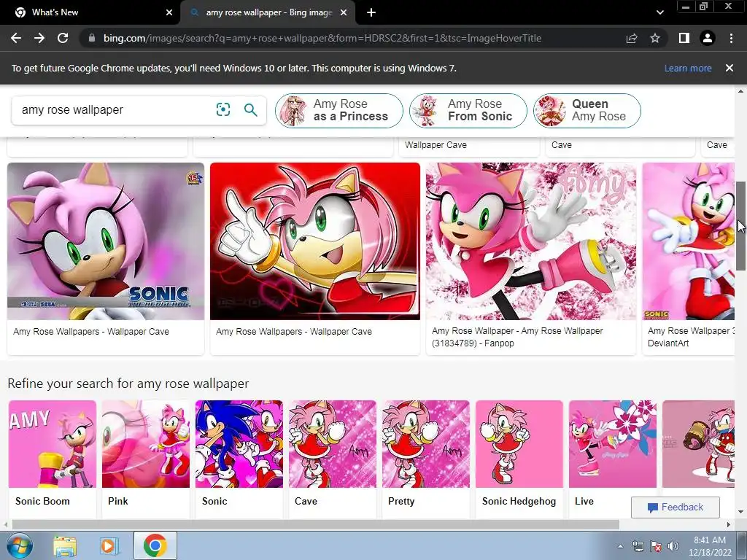Open Chrome three-dot menu
The width and height of the screenshot is (747, 560).
(x=731, y=38)
